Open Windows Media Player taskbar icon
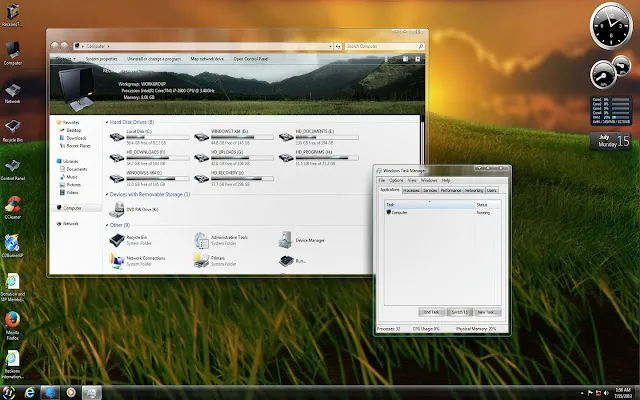640x400 pixels. pyautogui.click(x=71, y=393)
